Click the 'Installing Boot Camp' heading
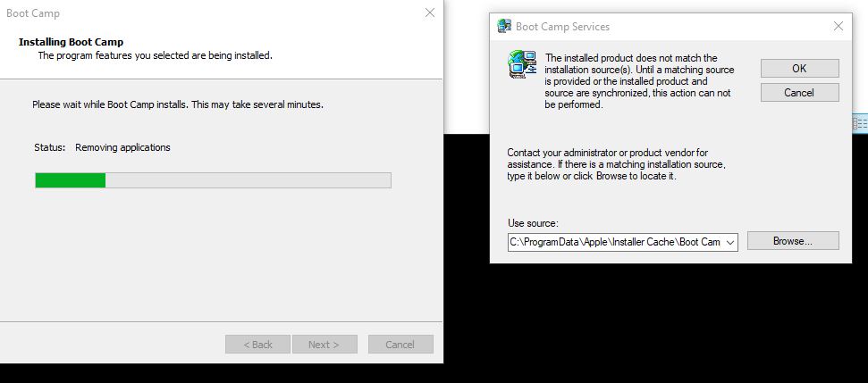Viewport: 868px width, 383px height. [x=71, y=42]
